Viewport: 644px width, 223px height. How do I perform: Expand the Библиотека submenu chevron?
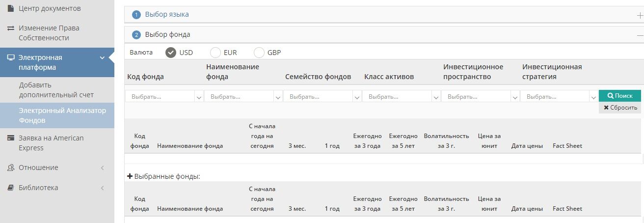pos(102,188)
